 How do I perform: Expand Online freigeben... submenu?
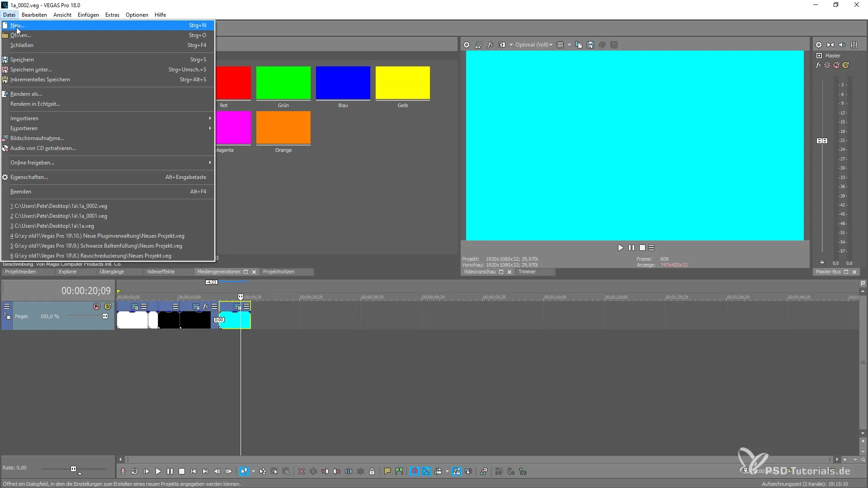[x=108, y=163]
